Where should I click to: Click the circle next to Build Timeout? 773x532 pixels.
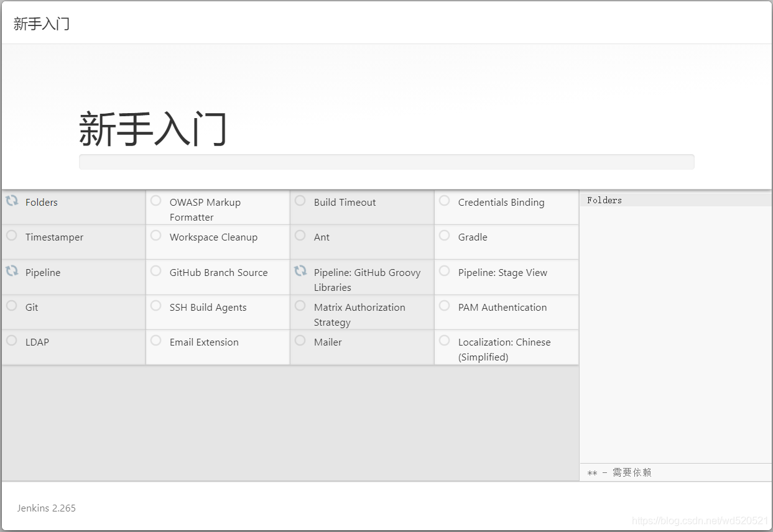pyautogui.click(x=300, y=200)
